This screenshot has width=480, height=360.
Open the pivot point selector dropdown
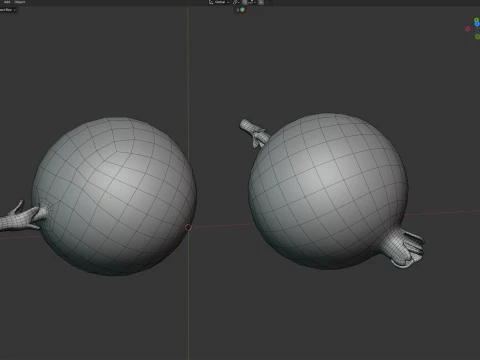click(x=236, y=2)
